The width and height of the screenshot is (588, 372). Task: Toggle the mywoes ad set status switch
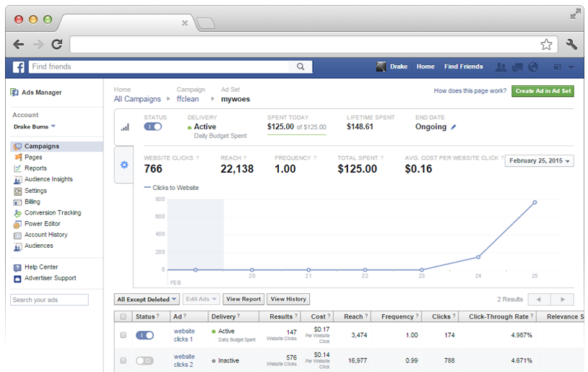152,126
